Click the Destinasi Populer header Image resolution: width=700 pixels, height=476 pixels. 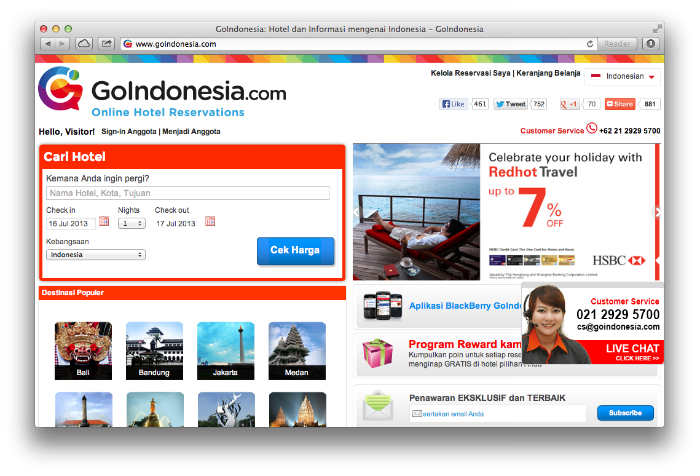coord(192,293)
